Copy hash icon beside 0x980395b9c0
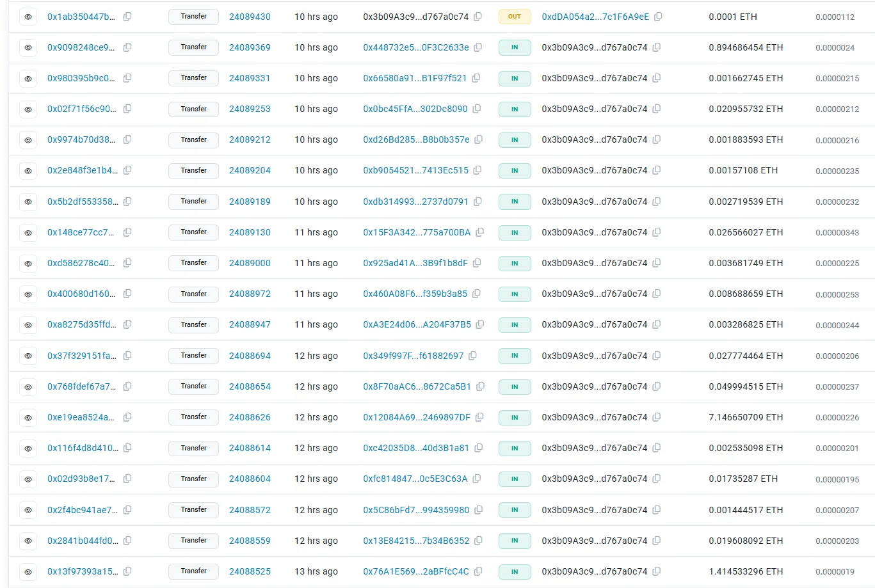Viewport: 875px width, 588px height. pos(127,78)
